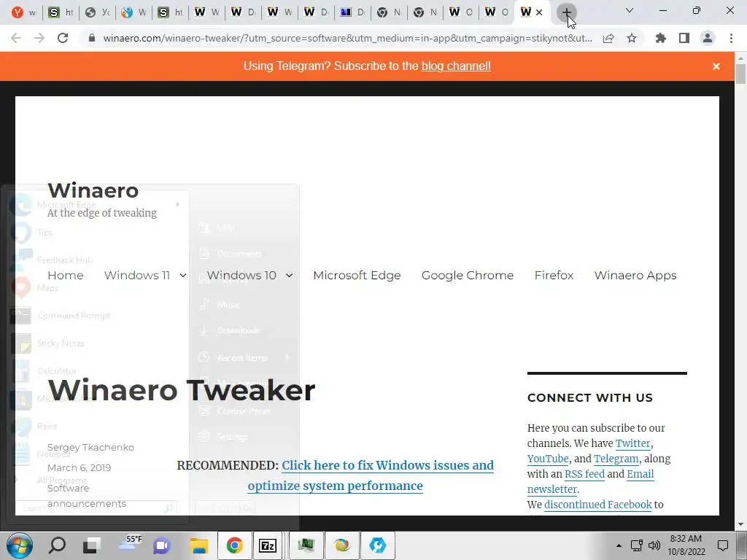
Task: Click the vertical scrollbar thumb
Action: (x=740, y=74)
